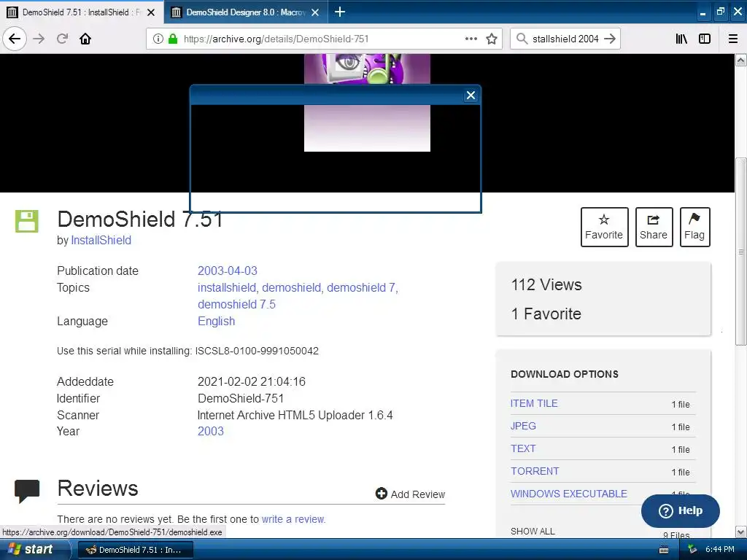This screenshot has width=747, height=560.
Task: Click the search arrow go button
Action: [610, 39]
